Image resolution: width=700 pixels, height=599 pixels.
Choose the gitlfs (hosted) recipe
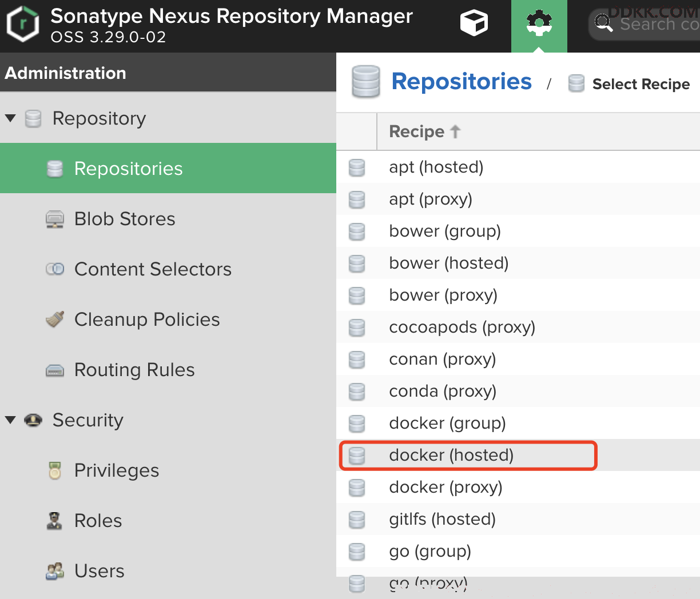pos(518,519)
